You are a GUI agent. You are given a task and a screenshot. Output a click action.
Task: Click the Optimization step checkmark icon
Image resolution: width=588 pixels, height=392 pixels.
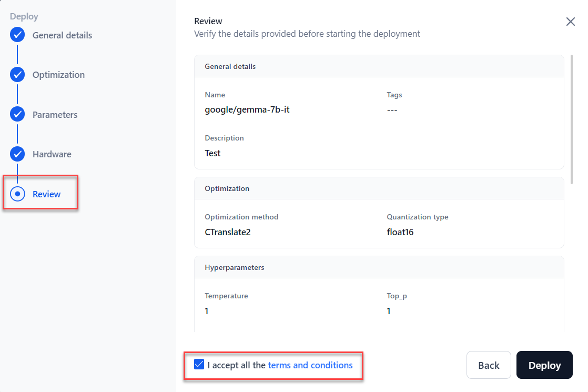coord(17,75)
